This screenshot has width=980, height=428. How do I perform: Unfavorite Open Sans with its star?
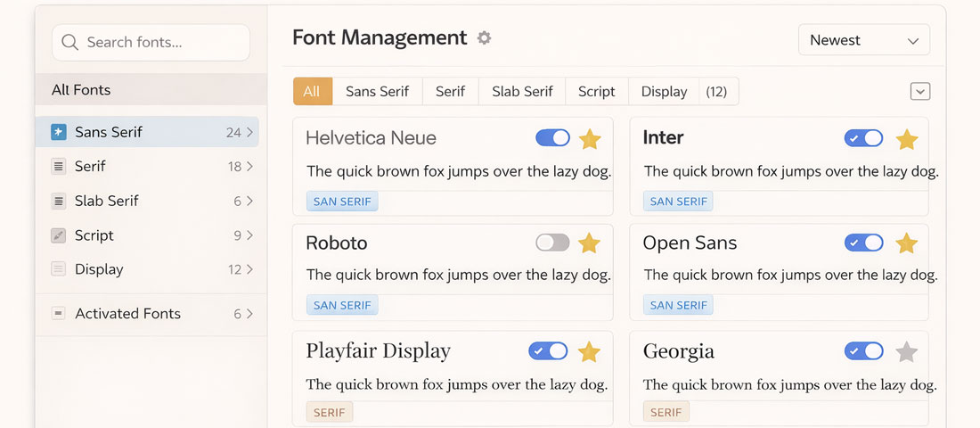pyautogui.click(x=906, y=243)
